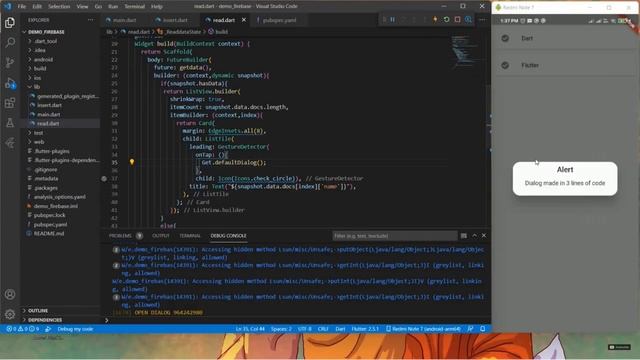The height and width of the screenshot is (360, 640).
Task: Click the debug console filter field
Action: 395,236
